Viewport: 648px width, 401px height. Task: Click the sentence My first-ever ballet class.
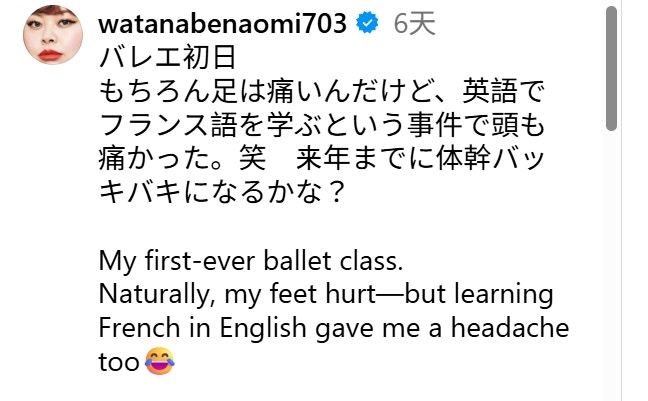251,262
